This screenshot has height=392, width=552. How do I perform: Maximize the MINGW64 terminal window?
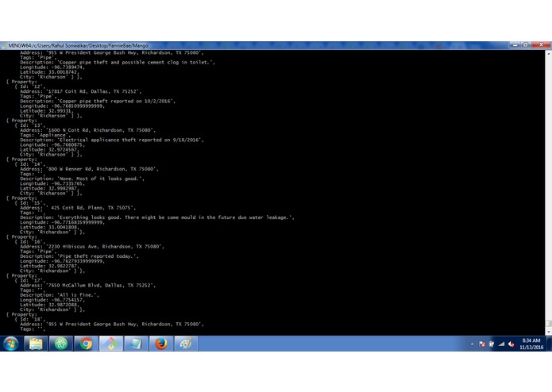click(x=525, y=45)
